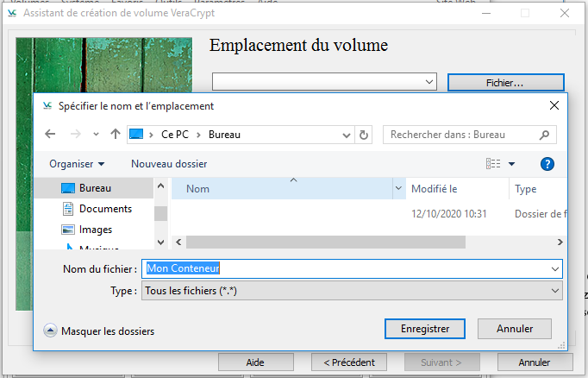
Task: Click the forward navigation arrow
Action: pyautogui.click(x=75, y=134)
